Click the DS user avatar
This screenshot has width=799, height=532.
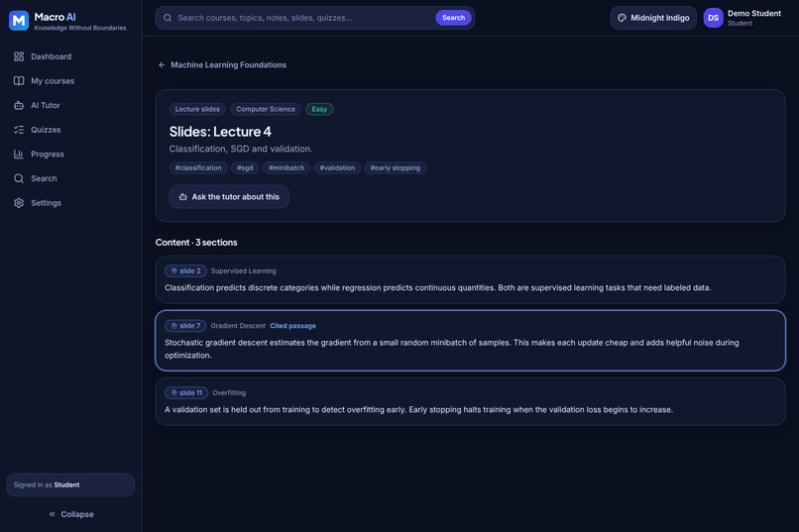(x=713, y=18)
